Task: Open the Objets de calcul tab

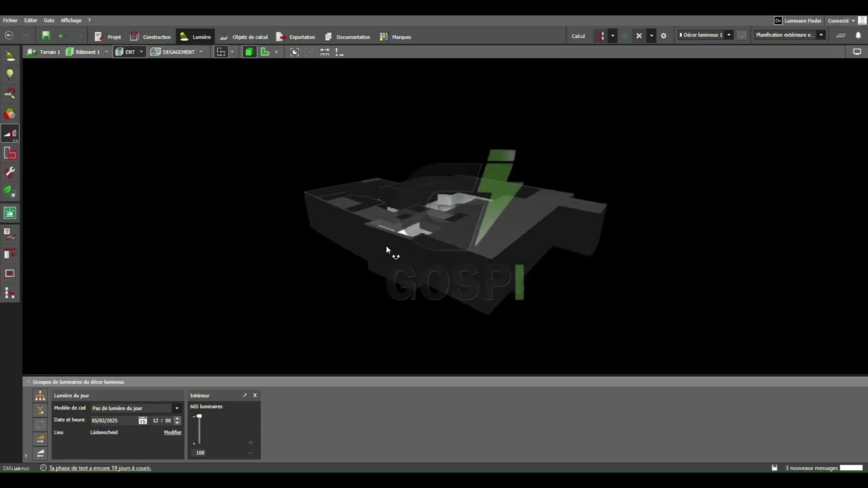Action: click(x=243, y=37)
